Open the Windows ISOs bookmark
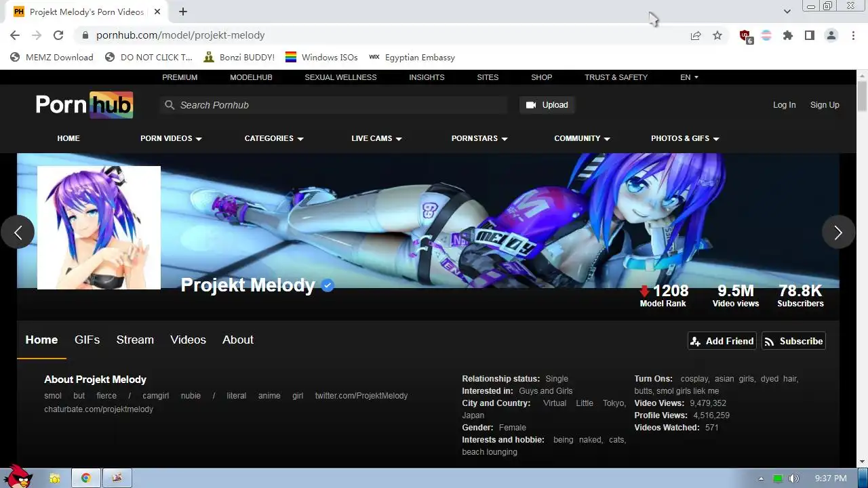Viewport: 868px width, 488px height. pyautogui.click(x=321, y=58)
